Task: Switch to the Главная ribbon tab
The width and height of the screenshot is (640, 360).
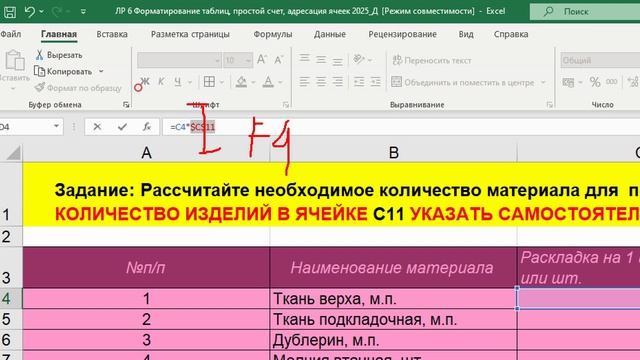Action: (59, 34)
